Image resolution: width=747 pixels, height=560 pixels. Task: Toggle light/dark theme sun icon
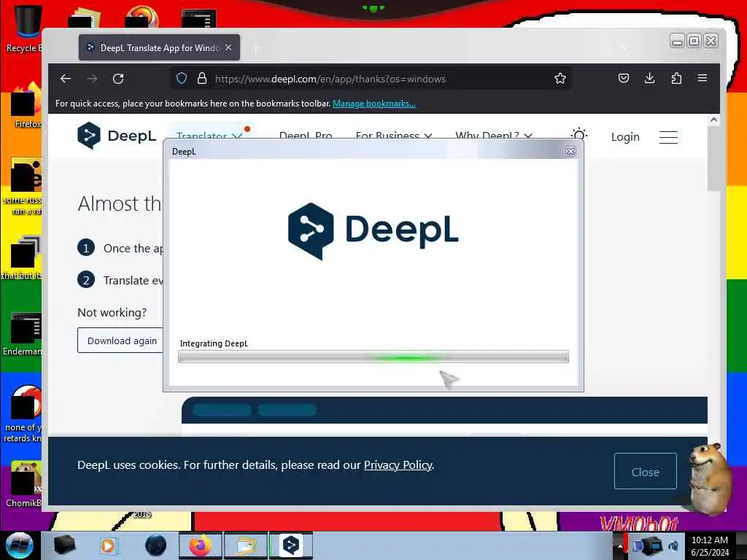pos(578,136)
